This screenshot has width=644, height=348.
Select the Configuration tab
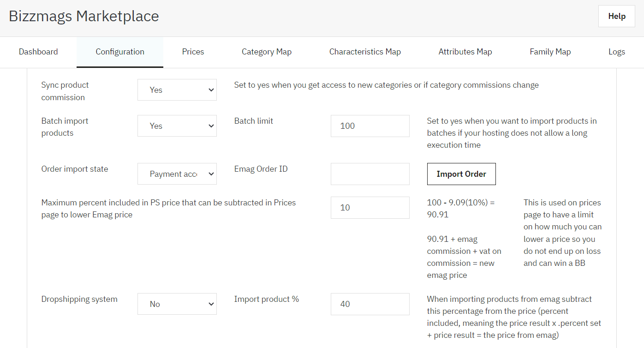[120, 52]
